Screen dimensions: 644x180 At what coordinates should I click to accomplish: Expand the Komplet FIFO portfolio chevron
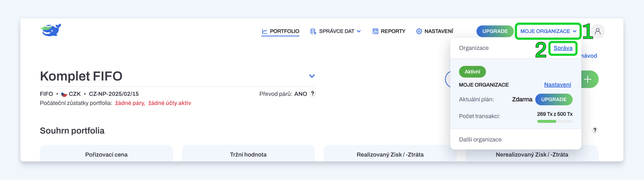coord(312,76)
